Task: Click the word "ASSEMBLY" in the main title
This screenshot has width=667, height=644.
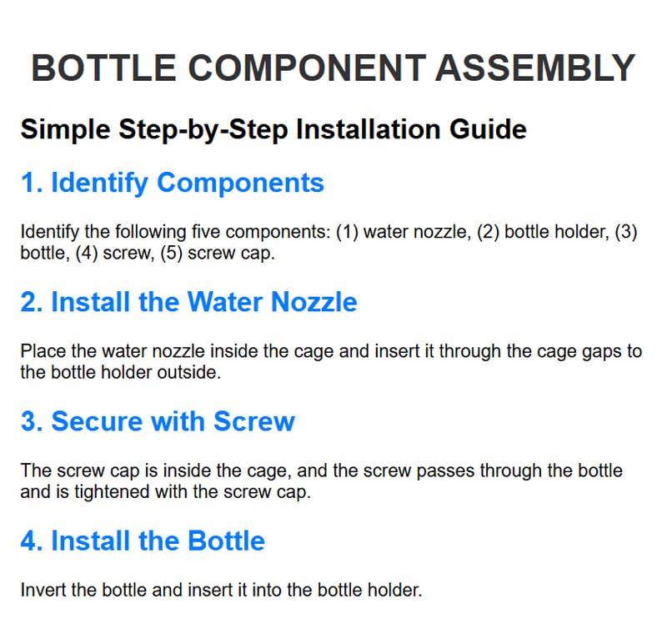Action: pyautogui.click(x=534, y=68)
